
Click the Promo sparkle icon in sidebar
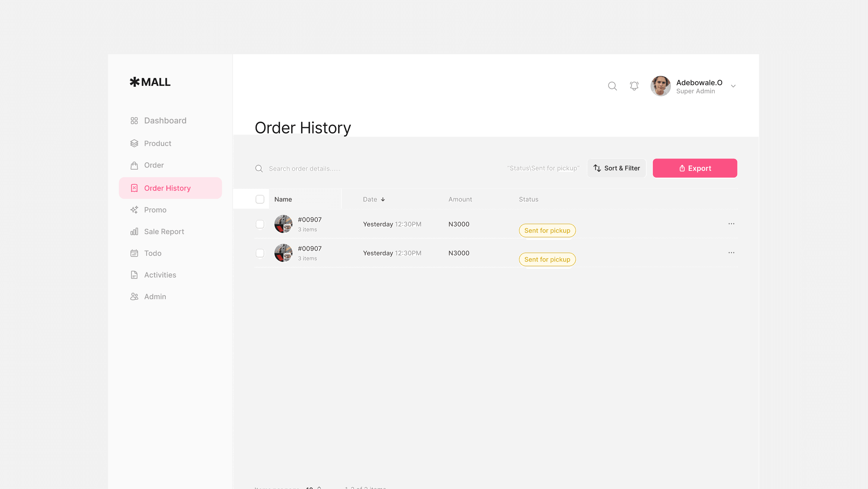tap(134, 210)
